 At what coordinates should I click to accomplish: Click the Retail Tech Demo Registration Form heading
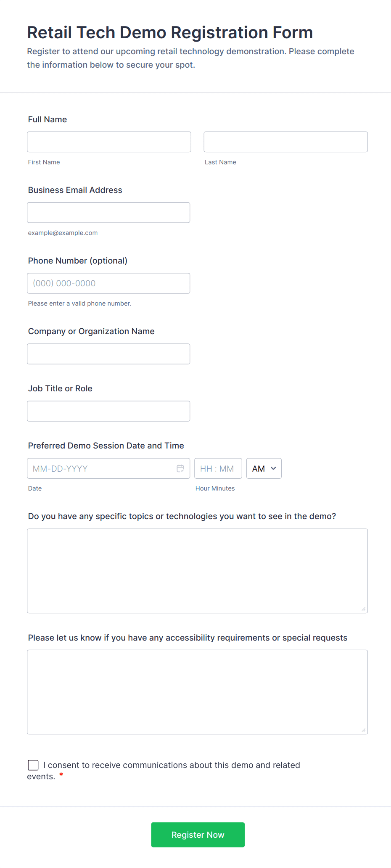(x=170, y=32)
